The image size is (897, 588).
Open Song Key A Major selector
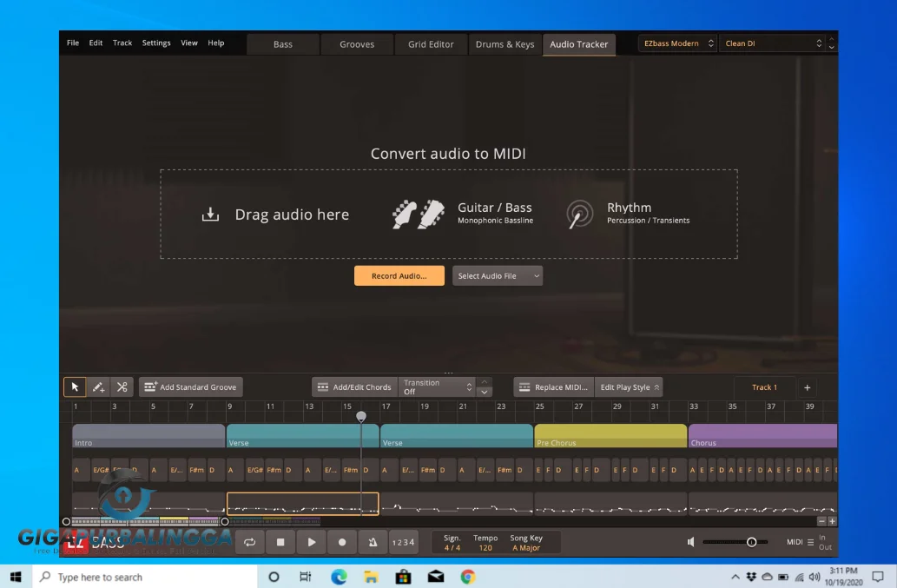(x=525, y=543)
